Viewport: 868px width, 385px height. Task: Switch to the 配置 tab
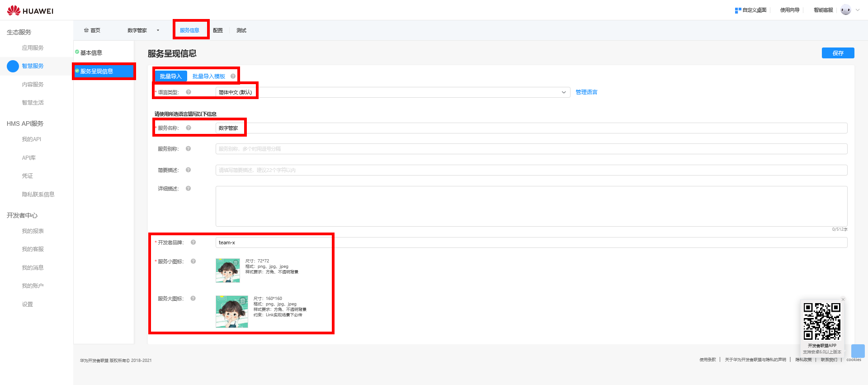[218, 30]
